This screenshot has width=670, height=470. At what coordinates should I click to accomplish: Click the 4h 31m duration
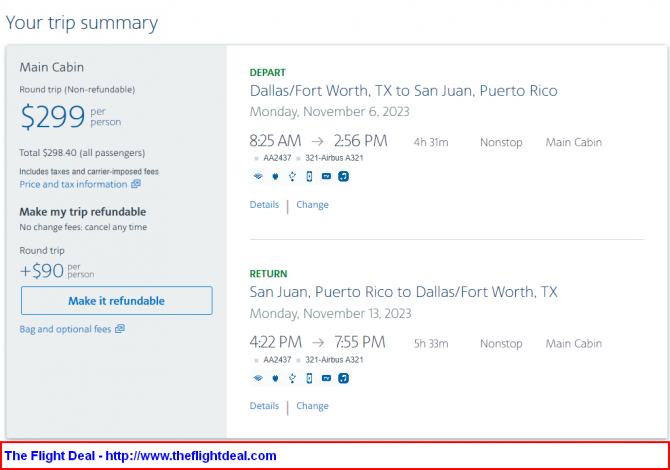click(431, 142)
